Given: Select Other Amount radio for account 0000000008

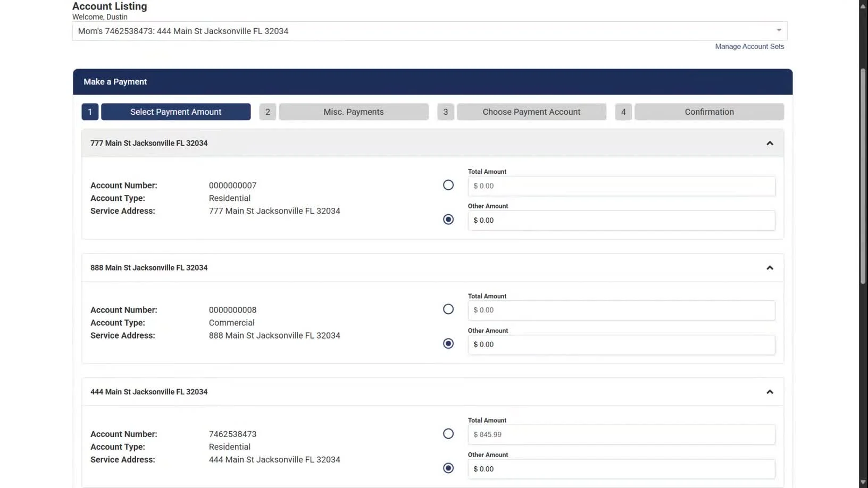Looking at the screenshot, I should coord(448,344).
